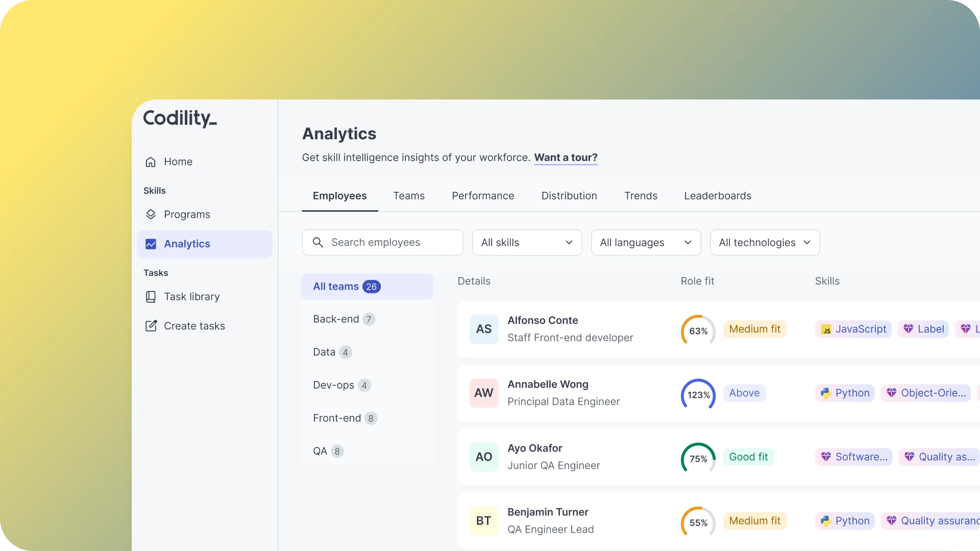Click the Task library book icon
The width and height of the screenshot is (980, 551).
[x=151, y=297]
